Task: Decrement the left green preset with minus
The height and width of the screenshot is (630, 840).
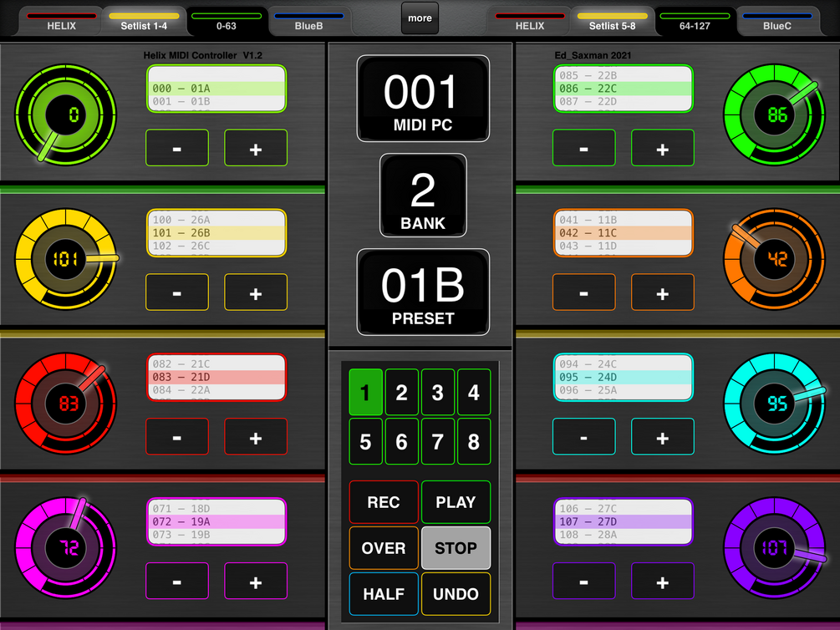Action: [177, 148]
